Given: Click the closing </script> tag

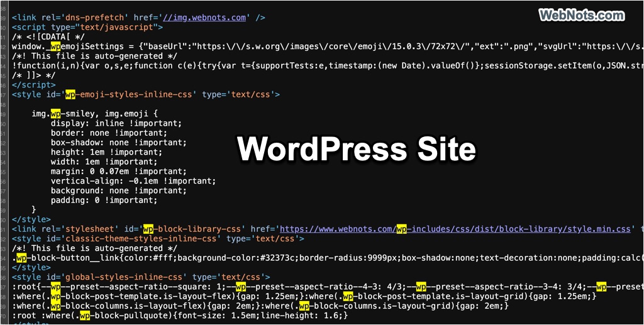Looking at the screenshot, I should [34, 85].
